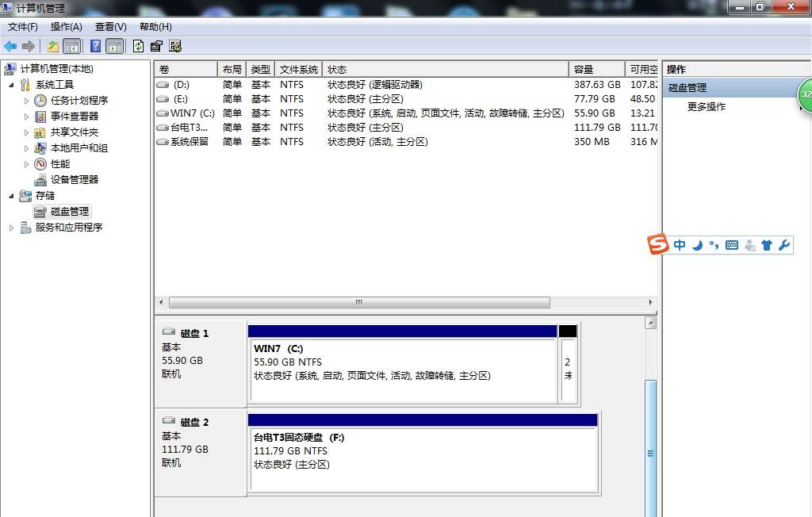Click the Properties icon on the toolbar
This screenshot has height=517, width=812.
(155, 46)
